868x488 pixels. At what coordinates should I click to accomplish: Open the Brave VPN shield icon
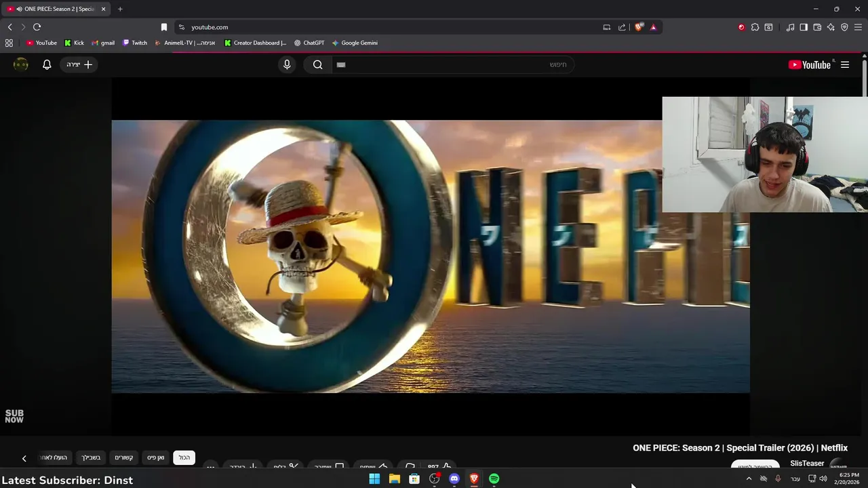click(x=844, y=27)
